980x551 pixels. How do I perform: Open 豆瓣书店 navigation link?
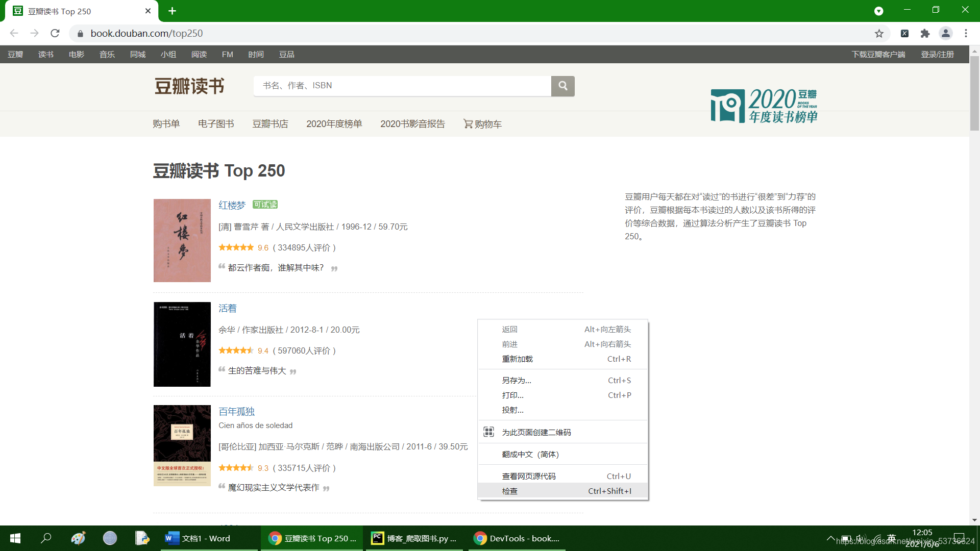point(270,124)
